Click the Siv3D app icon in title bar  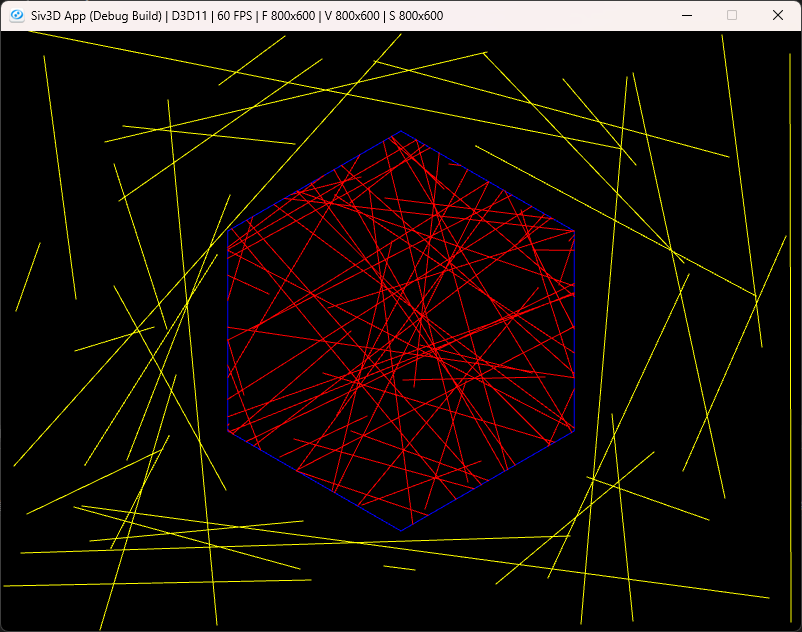coord(17,15)
